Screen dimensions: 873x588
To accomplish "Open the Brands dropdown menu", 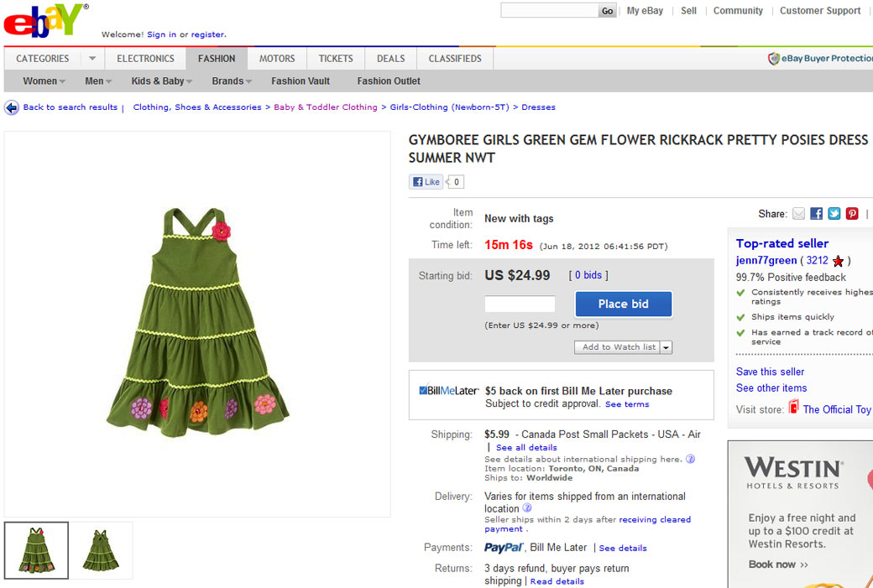I will (x=232, y=81).
